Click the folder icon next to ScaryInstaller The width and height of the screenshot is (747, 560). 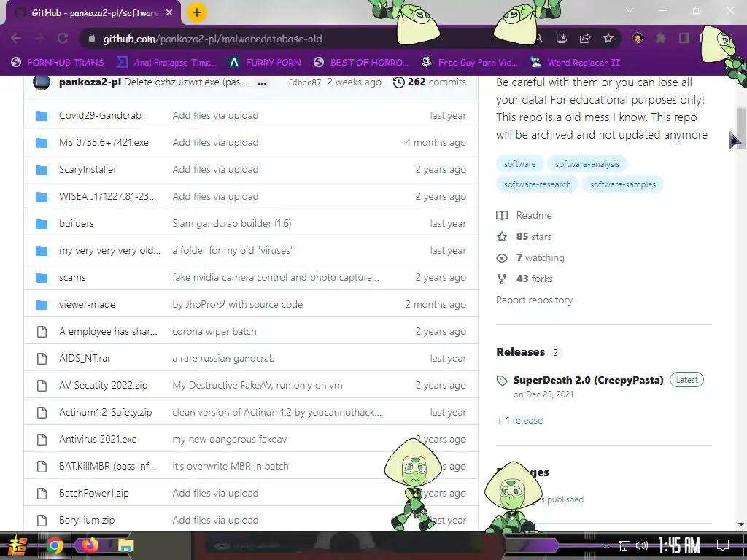point(42,169)
